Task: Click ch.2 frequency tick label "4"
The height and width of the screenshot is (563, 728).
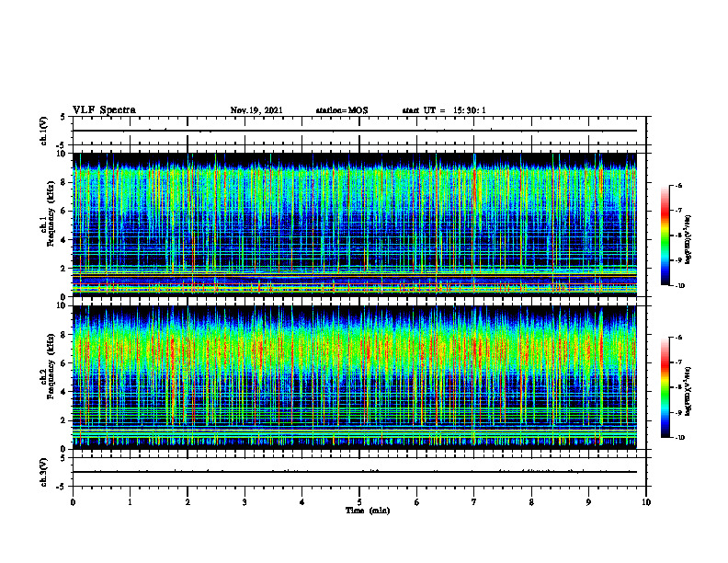Action: [x=63, y=392]
